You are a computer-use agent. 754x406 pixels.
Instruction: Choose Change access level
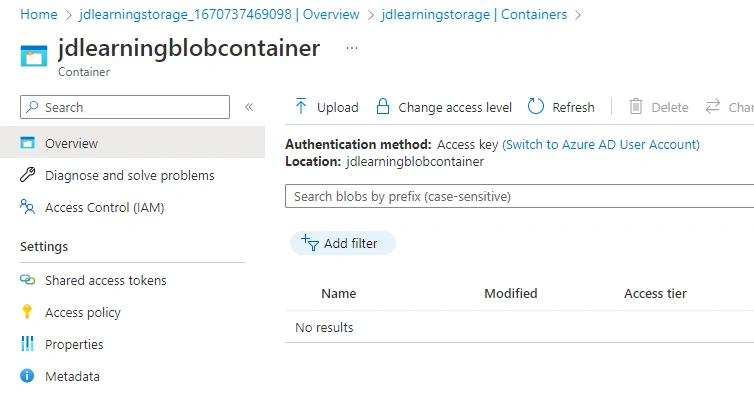coord(455,107)
